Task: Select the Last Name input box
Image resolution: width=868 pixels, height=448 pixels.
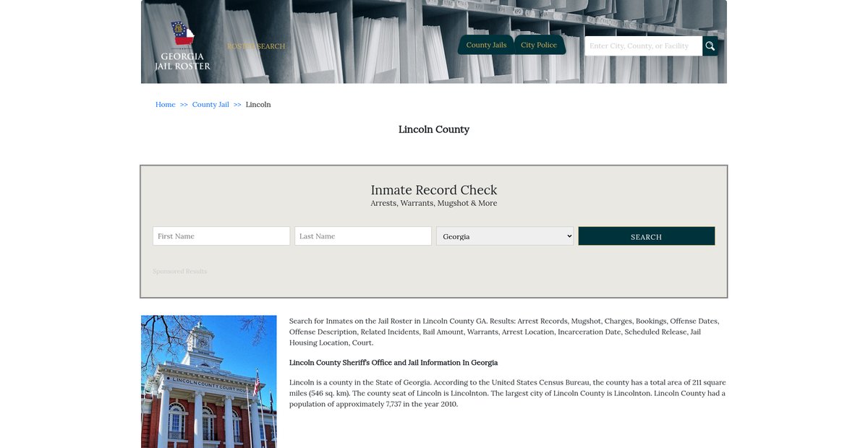Action: click(x=363, y=236)
